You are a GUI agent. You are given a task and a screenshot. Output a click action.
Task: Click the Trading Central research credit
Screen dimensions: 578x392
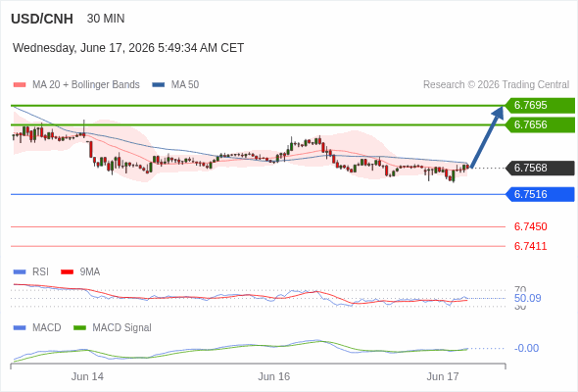coord(496,85)
